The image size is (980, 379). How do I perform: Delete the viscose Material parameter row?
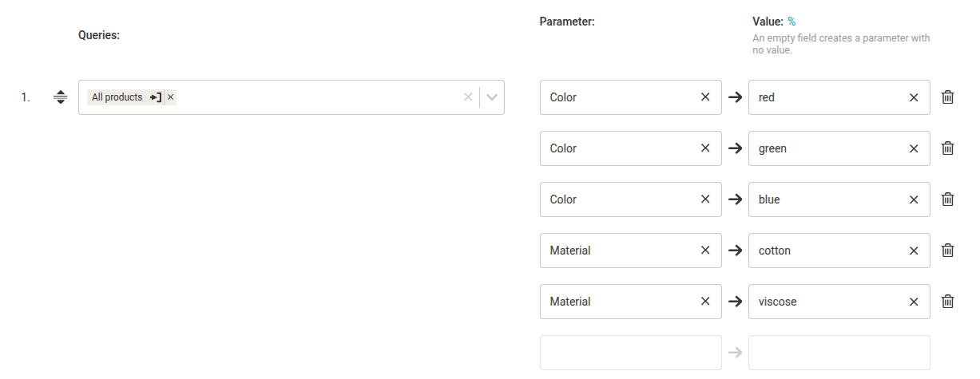(948, 302)
